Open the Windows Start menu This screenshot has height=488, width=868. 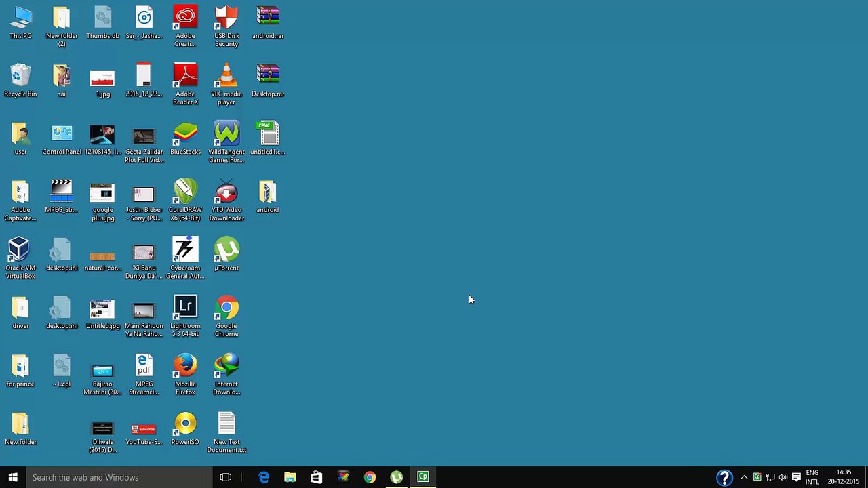tap(13, 477)
